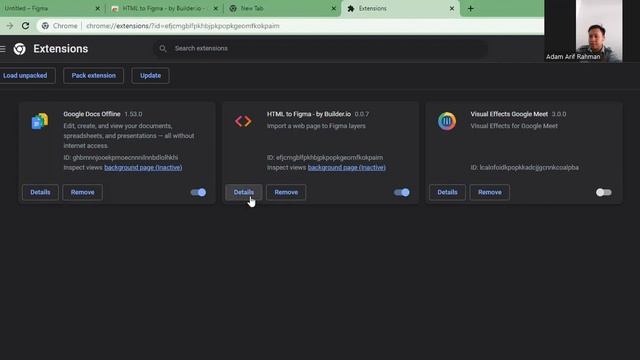
Task: Click the ID text of Google Docs Offline
Action: click(121, 158)
